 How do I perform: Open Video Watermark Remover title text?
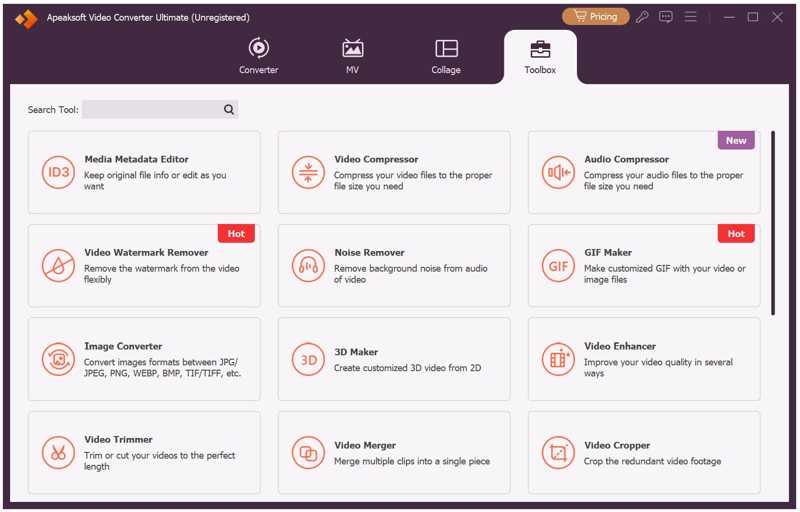point(146,252)
